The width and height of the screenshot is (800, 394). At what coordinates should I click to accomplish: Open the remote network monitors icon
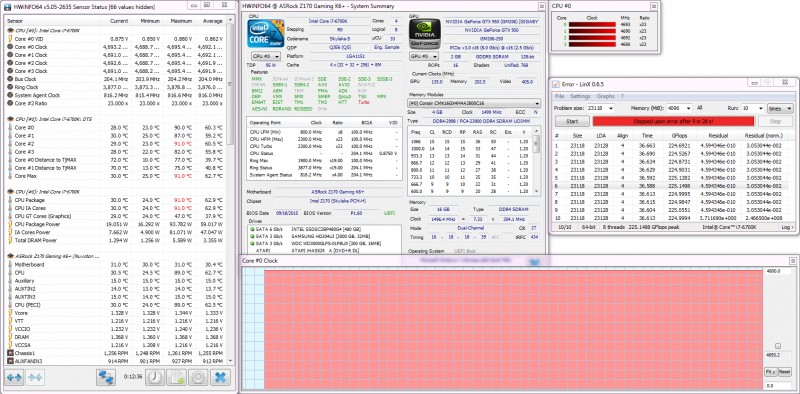pos(106,378)
